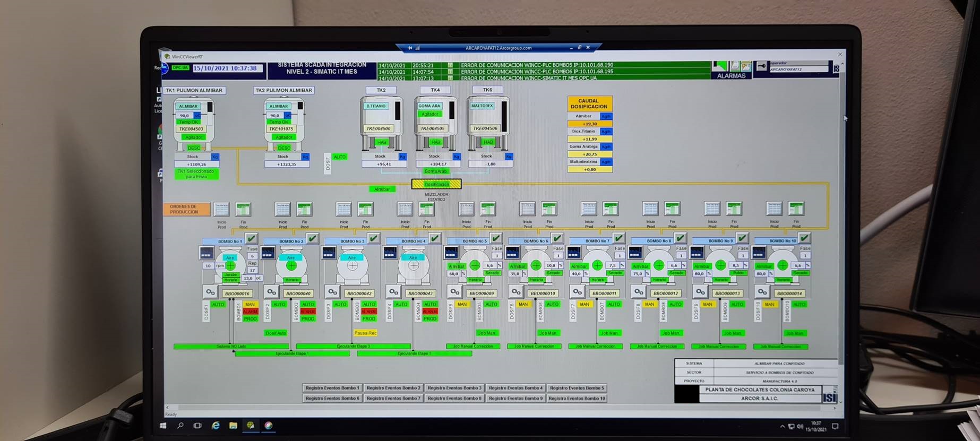
Task: Launch Internet Explorer from the taskbar
Action: (216, 426)
